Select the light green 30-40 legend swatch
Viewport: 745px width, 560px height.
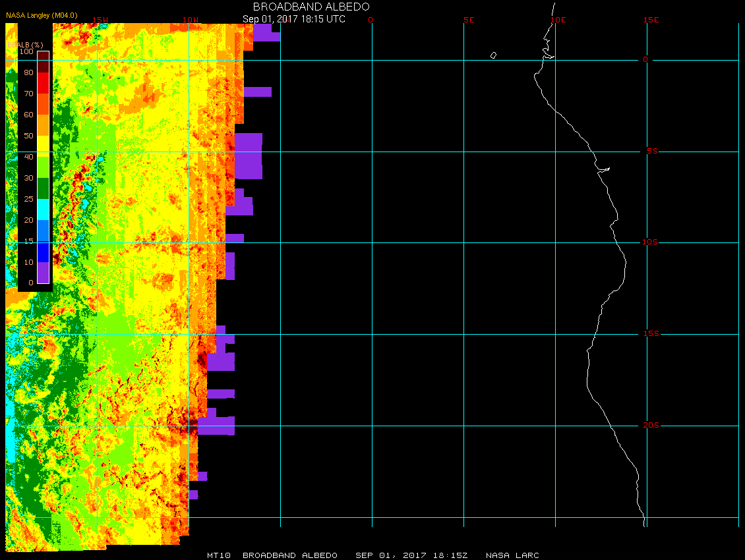pyautogui.click(x=44, y=167)
